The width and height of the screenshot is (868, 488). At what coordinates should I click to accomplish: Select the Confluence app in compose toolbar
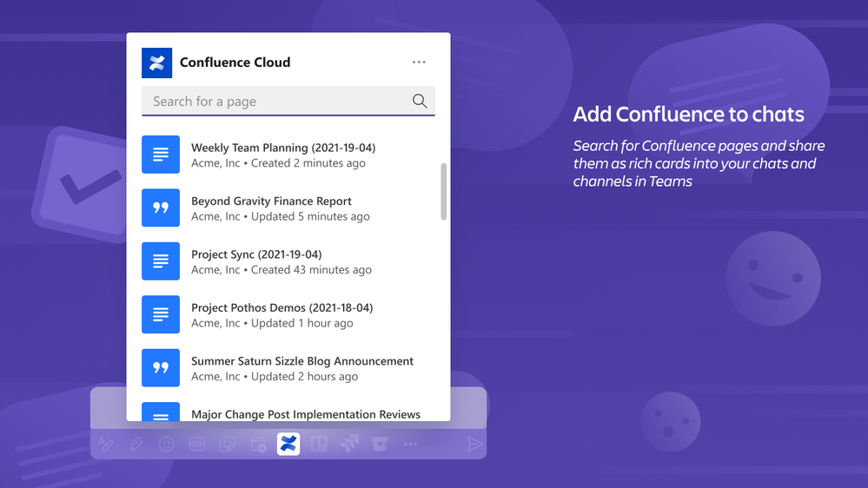(x=288, y=444)
